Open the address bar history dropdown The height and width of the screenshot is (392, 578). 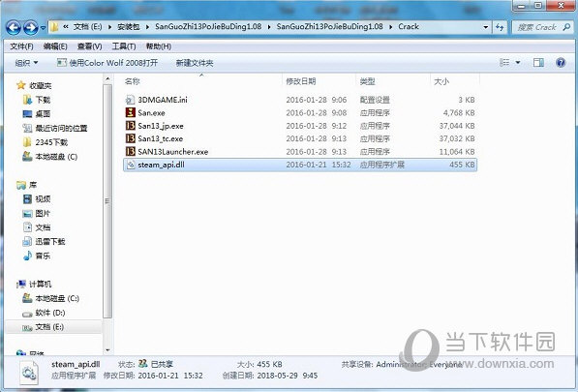tap(485, 27)
